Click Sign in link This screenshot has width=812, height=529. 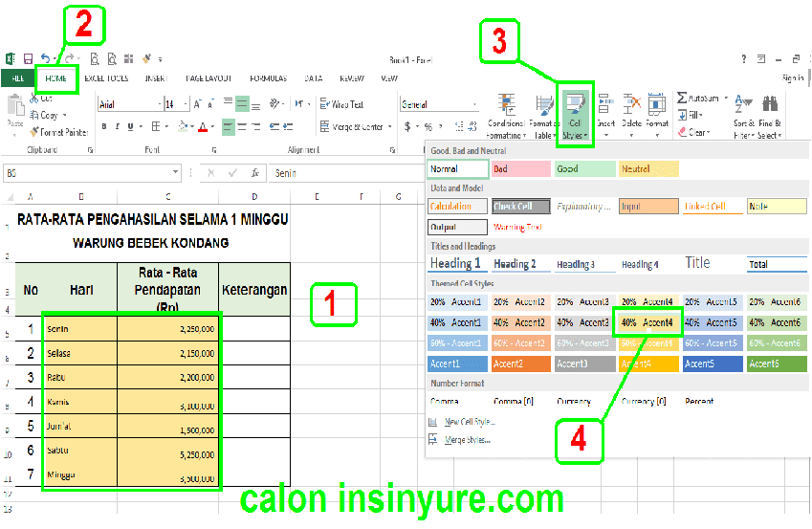793,78
